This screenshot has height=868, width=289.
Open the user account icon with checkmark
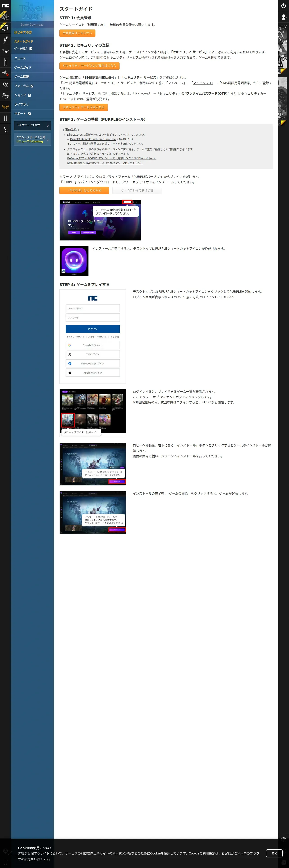click(x=284, y=16)
